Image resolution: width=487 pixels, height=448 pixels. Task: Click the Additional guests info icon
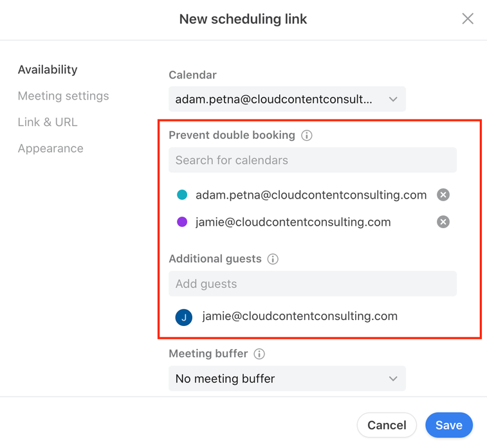tap(273, 259)
